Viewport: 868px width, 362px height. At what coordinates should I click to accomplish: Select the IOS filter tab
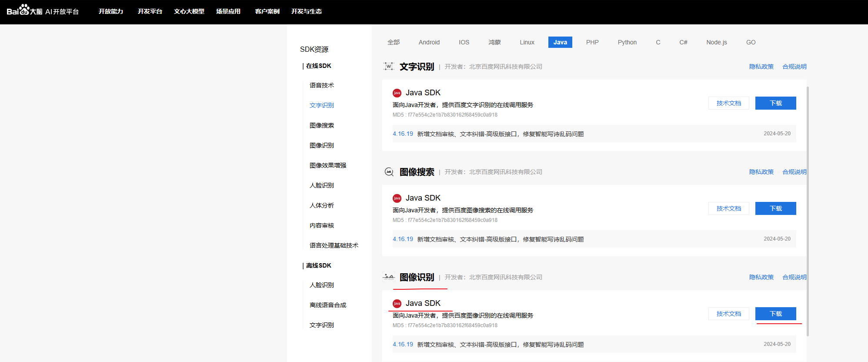[x=464, y=42]
